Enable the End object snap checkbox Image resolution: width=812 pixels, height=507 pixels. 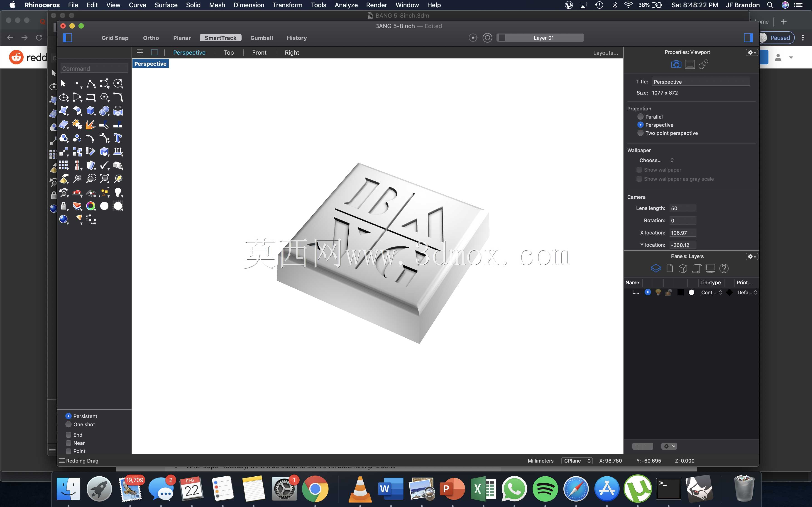point(68,435)
